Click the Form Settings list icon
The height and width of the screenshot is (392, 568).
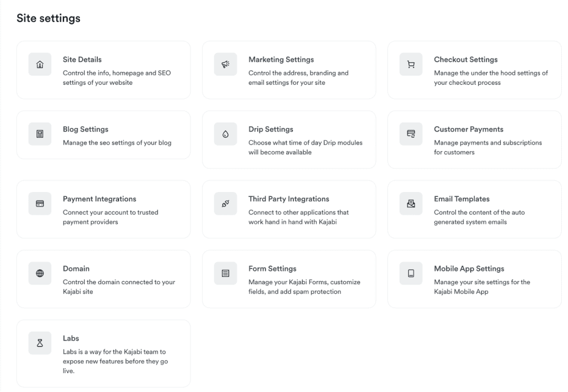pos(226,273)
